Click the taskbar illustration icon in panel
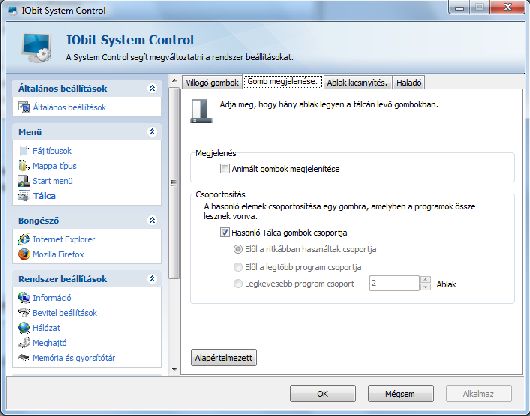This screenshot has width=530, height=416. tap(201, 111)
